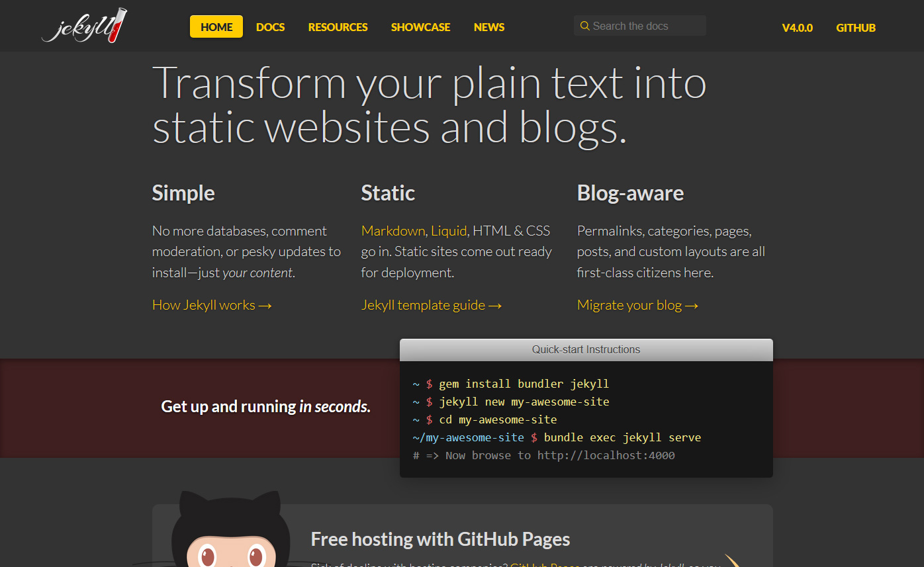Click the V4.0.0 version link
Viewport: 924px width, 567px height.
(797, 28)
